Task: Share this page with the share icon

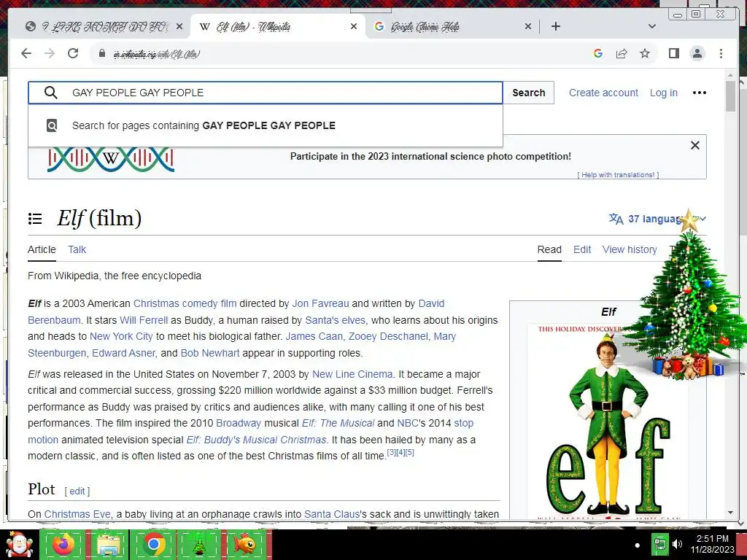Action: click(x=622, y=53)
